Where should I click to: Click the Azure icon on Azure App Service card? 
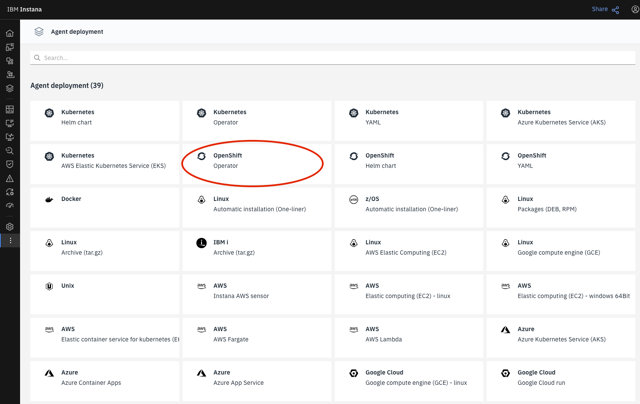point(202,373)
